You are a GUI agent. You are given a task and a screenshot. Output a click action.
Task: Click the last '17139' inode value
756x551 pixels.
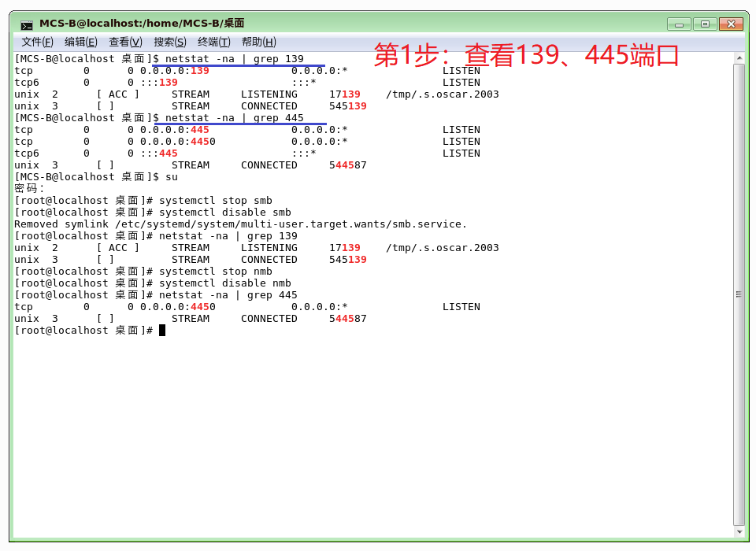pos(345,248)
